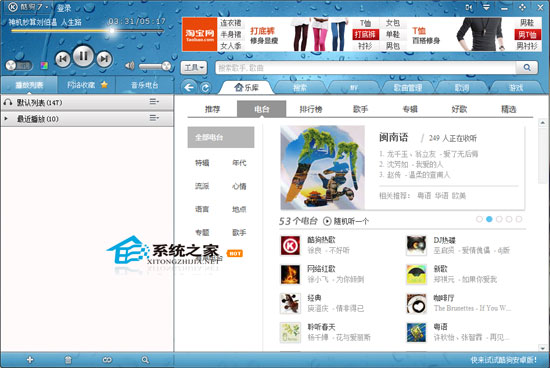Switch to the 排行榜 tab
Image resolution: width=550 pixels, height=368 pixels.
(311, 109)
